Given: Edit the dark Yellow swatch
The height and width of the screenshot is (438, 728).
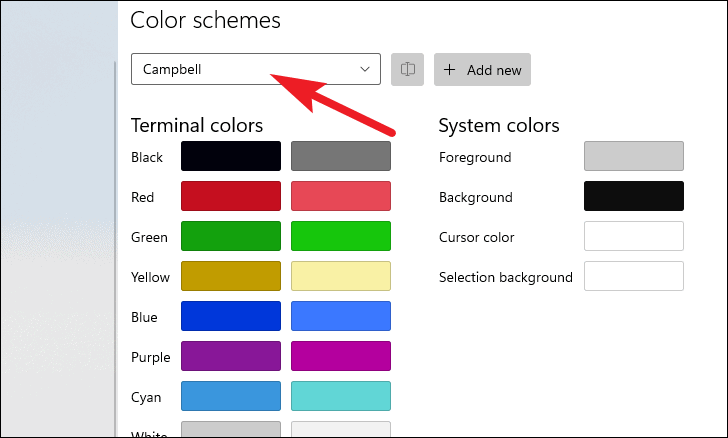Looking at the screenshot, I should (x=231, y=276).
